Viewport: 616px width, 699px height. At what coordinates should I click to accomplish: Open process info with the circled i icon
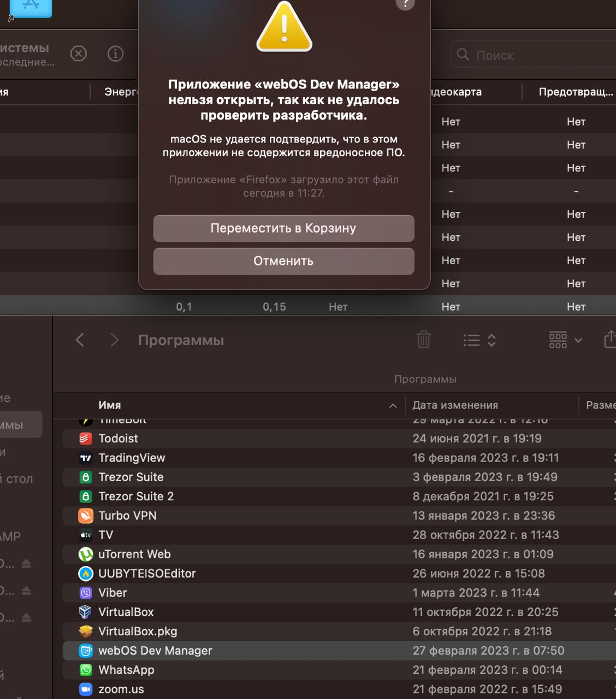point(115,54)
